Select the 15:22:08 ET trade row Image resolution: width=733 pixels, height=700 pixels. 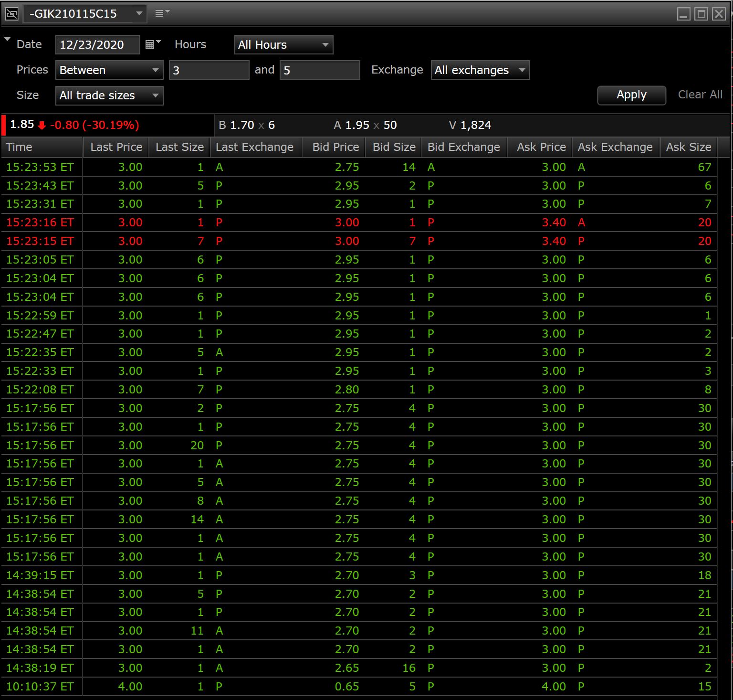click(359, 390)
